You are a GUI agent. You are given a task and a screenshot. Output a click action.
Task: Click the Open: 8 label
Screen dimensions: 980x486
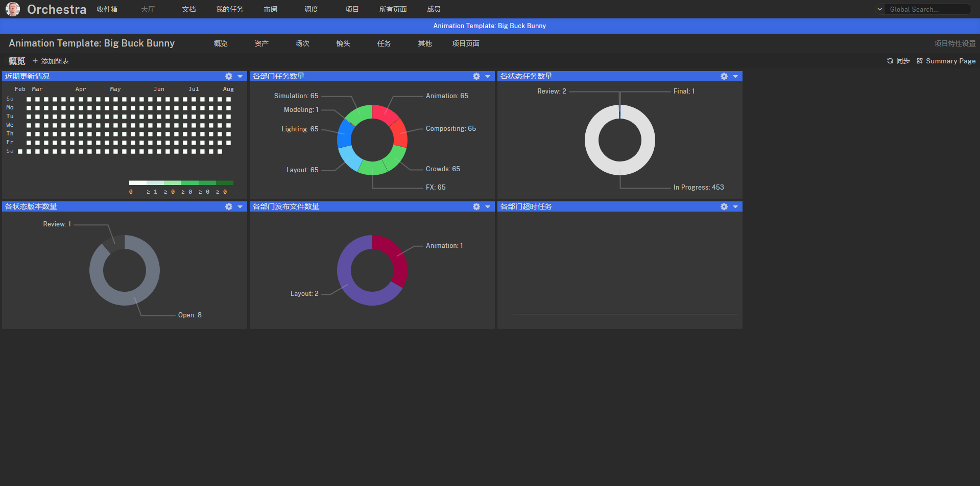pyautogui.click(x=190, y=315)
